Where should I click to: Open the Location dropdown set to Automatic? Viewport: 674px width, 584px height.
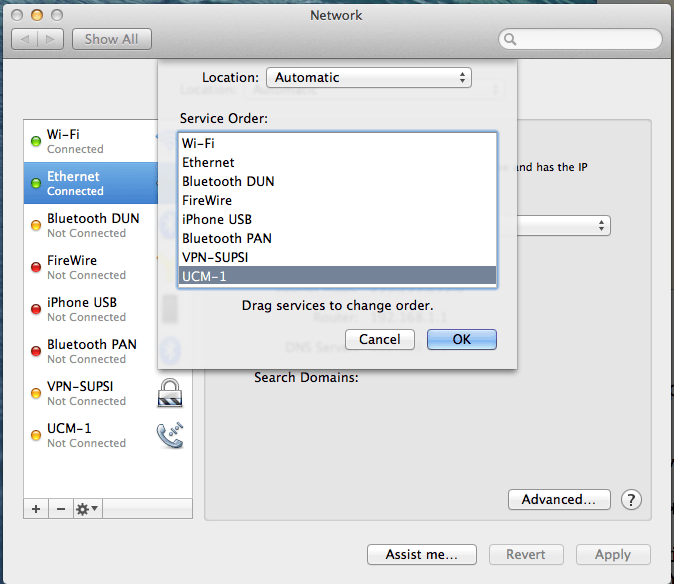pos(368,78)
